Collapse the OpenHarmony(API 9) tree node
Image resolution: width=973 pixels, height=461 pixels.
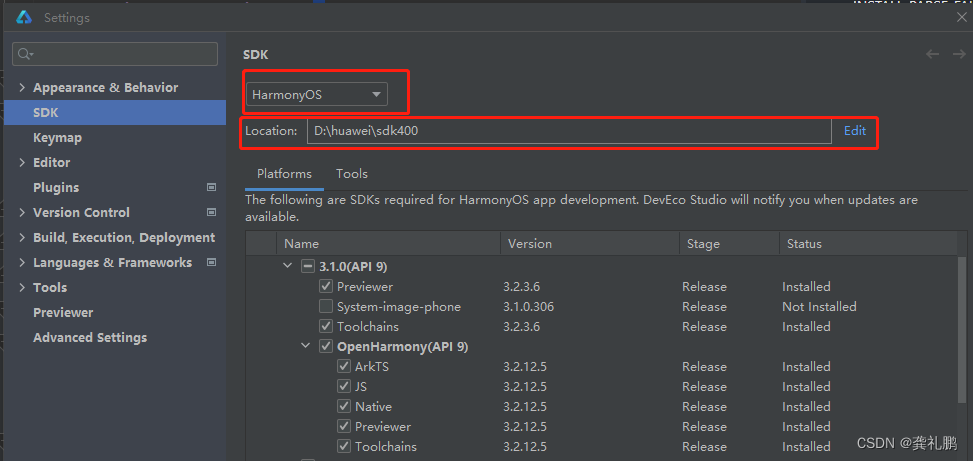(305, 346)
